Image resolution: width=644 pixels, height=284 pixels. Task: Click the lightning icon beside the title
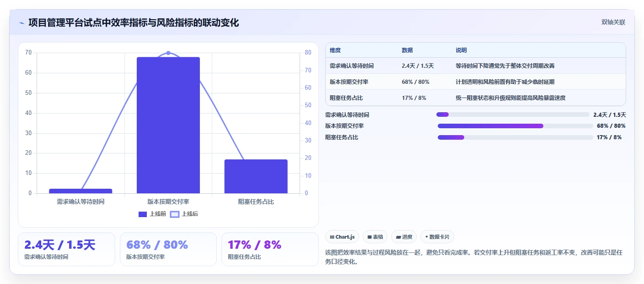click(21, 23)
